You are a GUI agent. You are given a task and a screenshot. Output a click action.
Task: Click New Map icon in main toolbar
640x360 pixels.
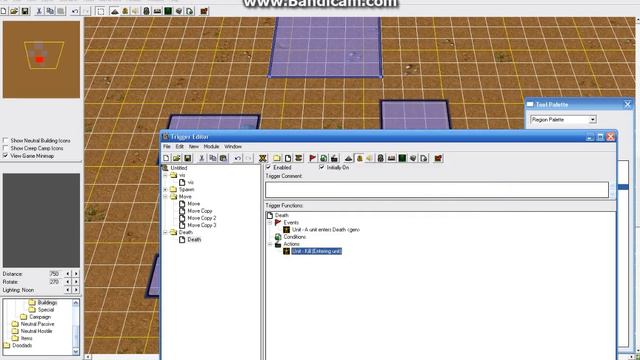(x=3, y=11)
